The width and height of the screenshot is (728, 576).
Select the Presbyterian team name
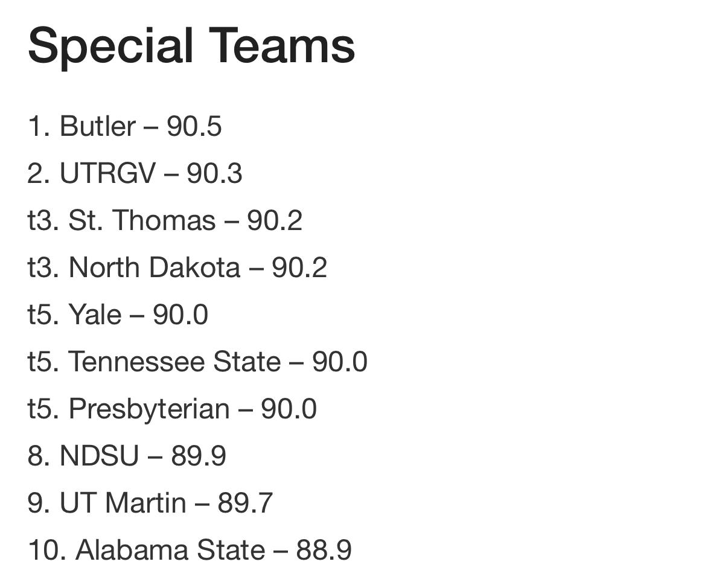(x=148, y=409)
